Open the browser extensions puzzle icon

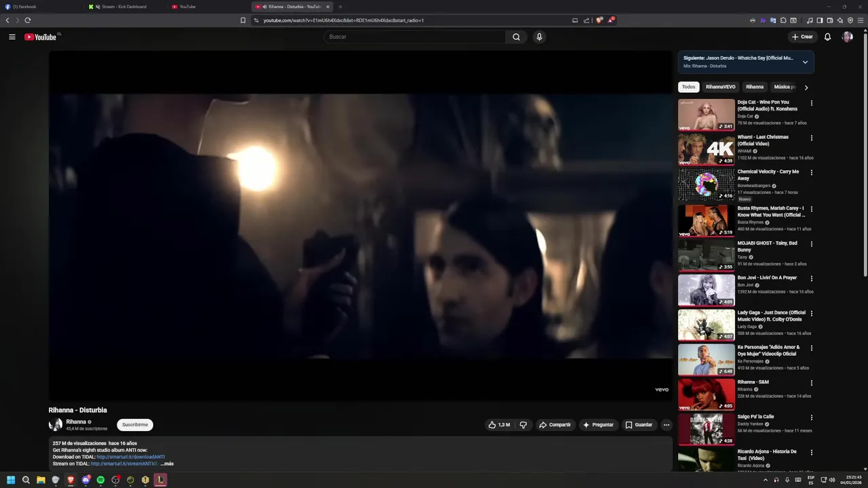pos(783,20)
